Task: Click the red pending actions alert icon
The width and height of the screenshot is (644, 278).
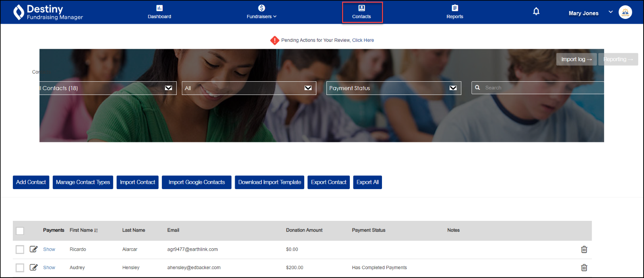Action: [x=275, y=40]
